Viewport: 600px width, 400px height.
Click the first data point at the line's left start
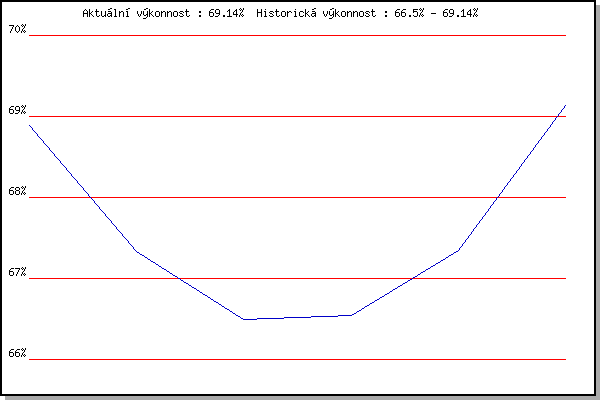30,124
